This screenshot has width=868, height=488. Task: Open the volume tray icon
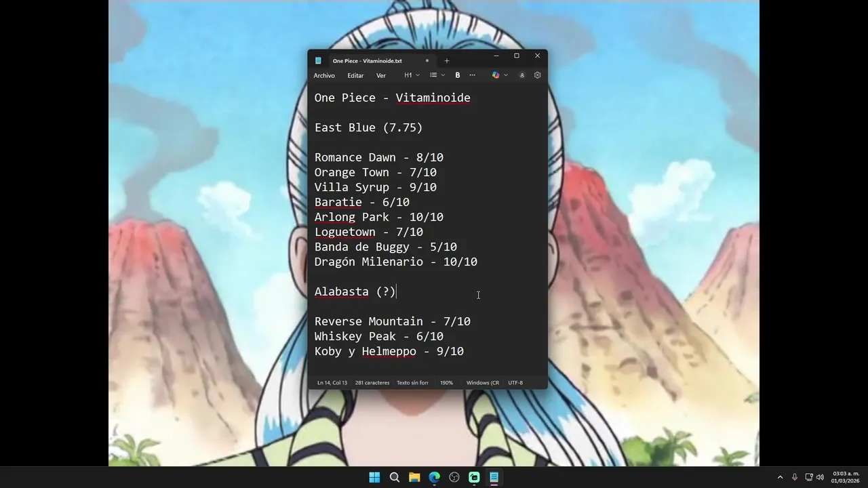(821, 477)
